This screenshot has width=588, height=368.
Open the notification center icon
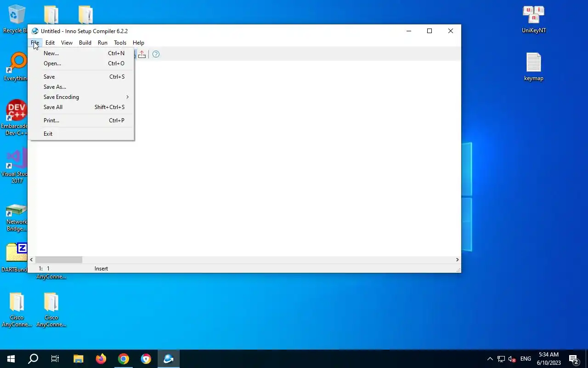point(574,359)
